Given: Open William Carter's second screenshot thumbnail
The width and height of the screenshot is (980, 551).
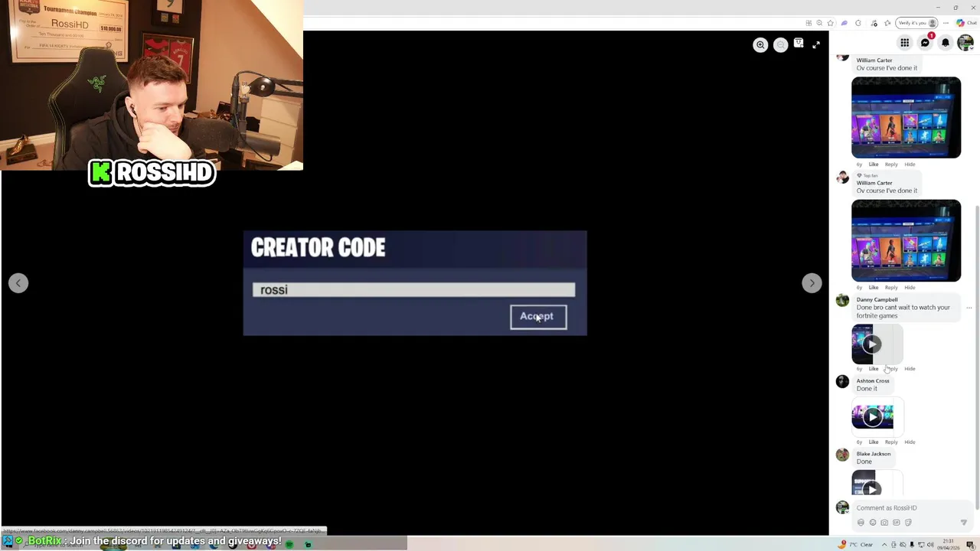Looking at the screenshot, I should (906, 240).
